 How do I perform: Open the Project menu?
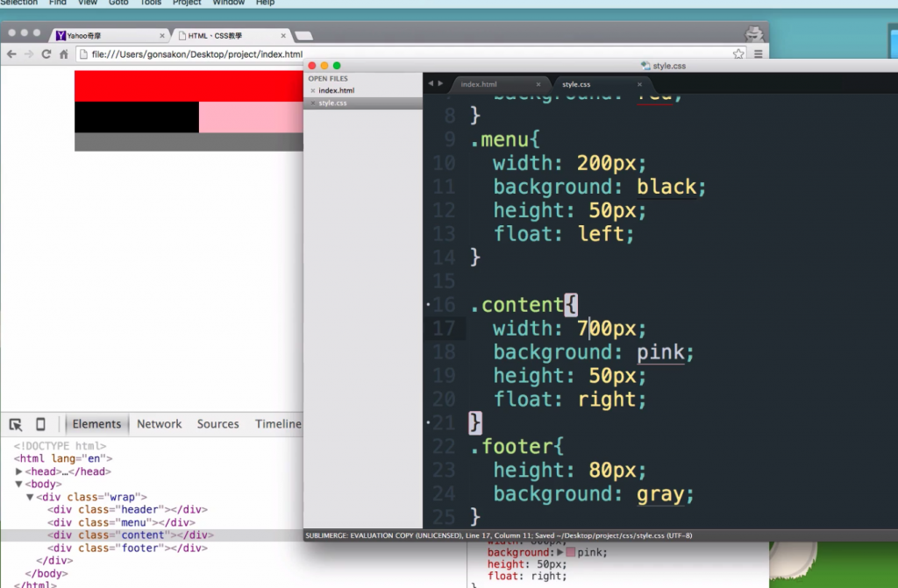[x=187, y=3]
